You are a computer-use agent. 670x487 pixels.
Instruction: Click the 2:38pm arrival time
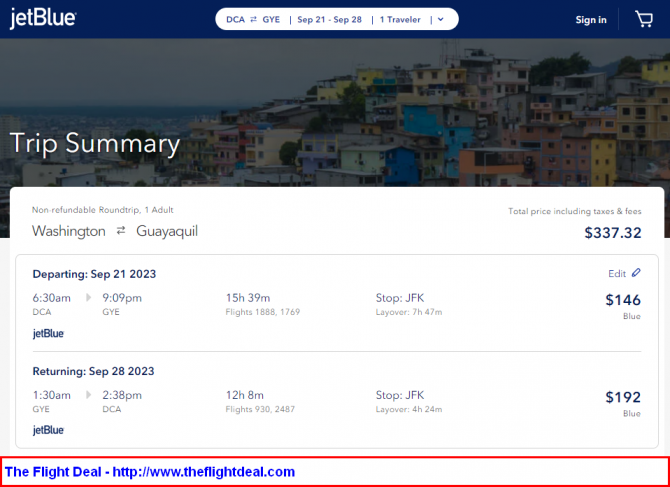(x=122, y=395)
